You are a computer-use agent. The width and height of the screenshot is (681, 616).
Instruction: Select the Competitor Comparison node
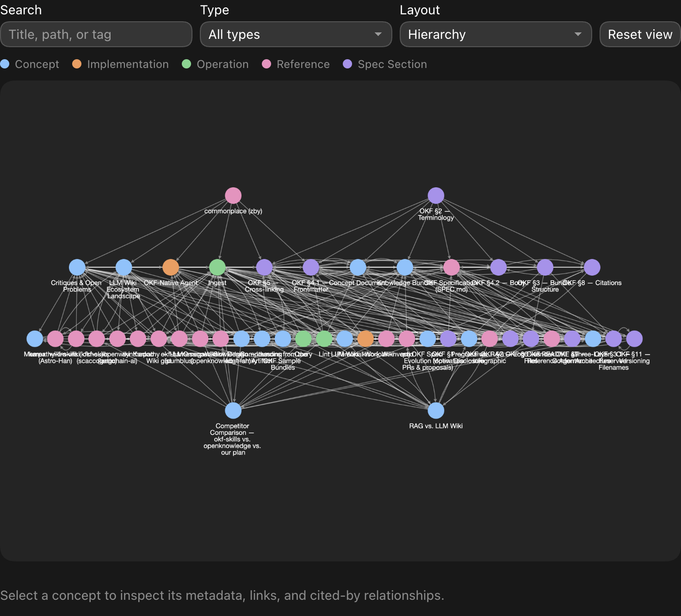pos(233,411)
